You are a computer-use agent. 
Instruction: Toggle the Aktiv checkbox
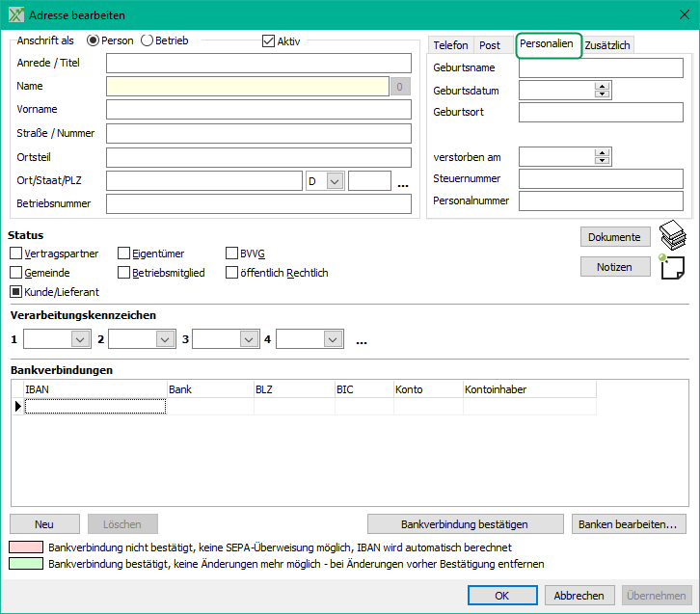click(x=269, y=41)
